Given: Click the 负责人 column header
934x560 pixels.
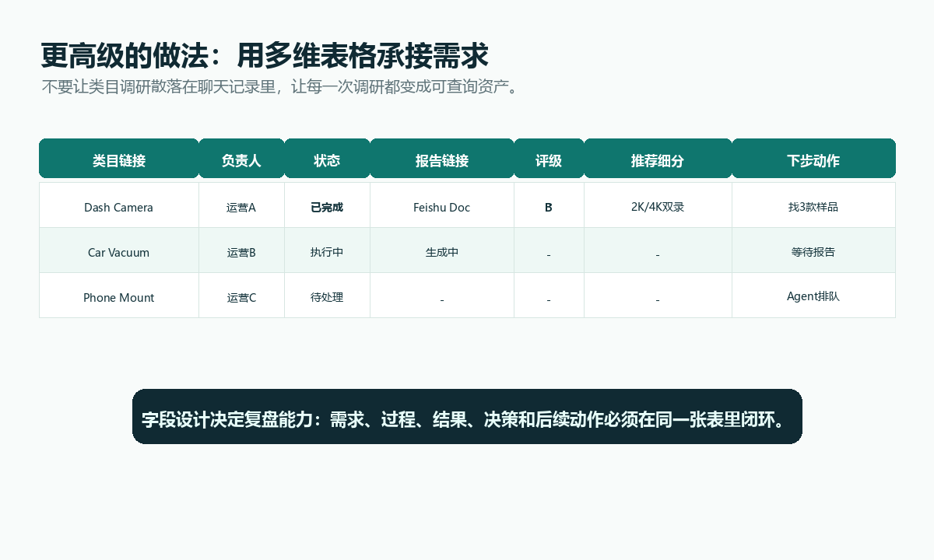Looking at the screenshot, I should pos(241,159).
